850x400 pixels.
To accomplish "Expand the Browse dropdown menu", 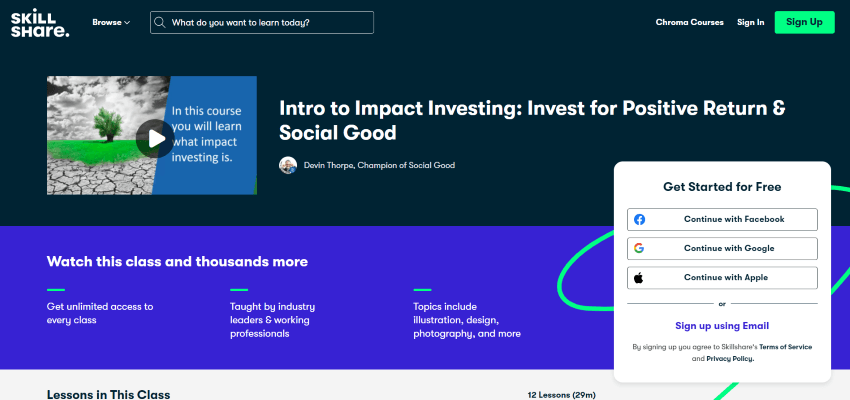I will (x=111, y=23).
